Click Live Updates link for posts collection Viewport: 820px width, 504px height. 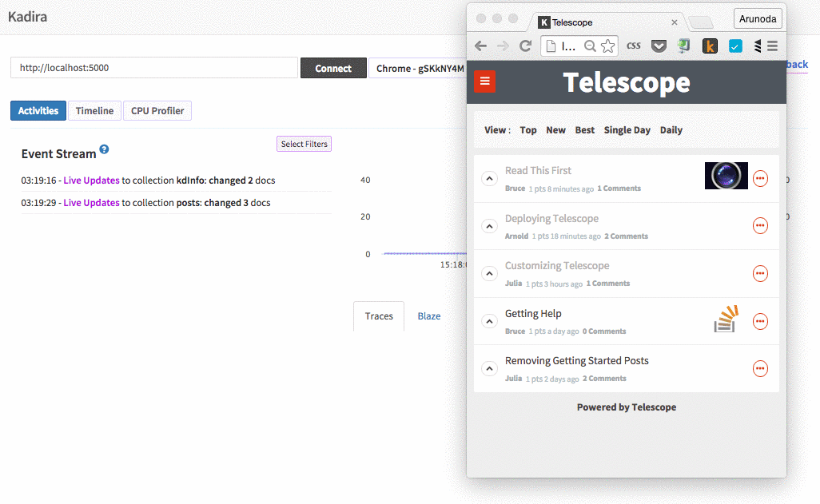[x=92, y=203]
